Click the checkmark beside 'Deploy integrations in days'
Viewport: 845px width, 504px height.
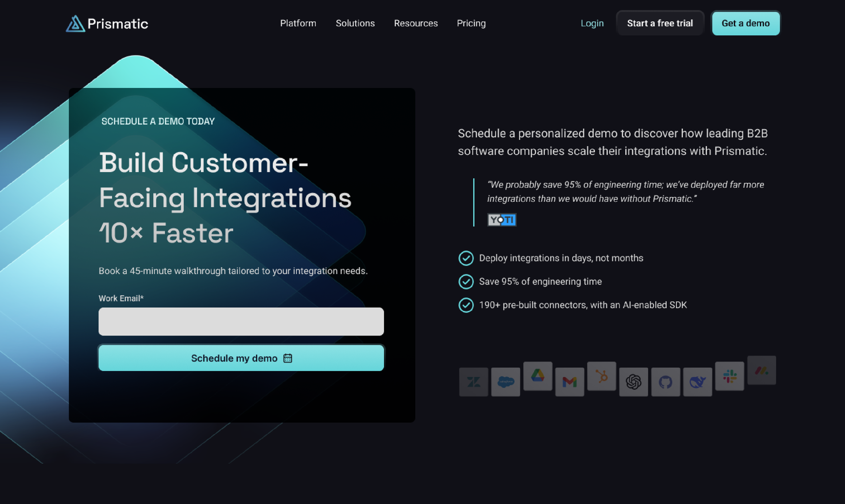click(466, 258)
